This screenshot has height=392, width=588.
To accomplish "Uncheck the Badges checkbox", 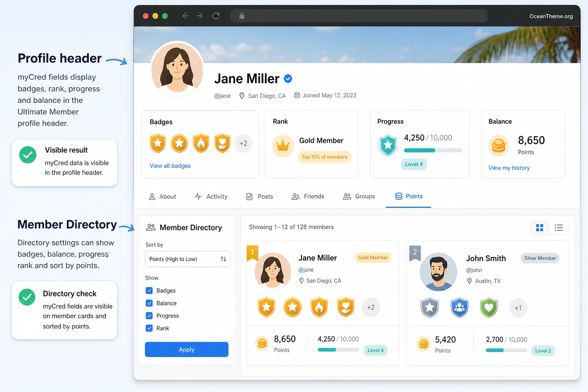I will click(x=149, y=291).
